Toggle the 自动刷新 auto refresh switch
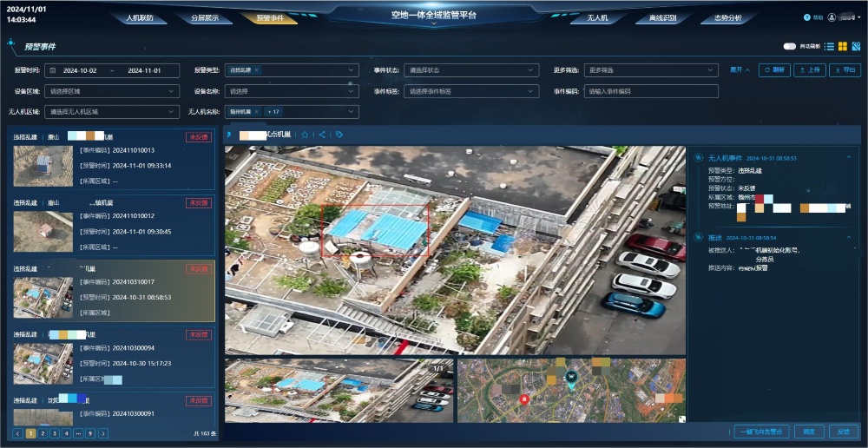This screenshot has width=868, height=448. coord(790,47)
